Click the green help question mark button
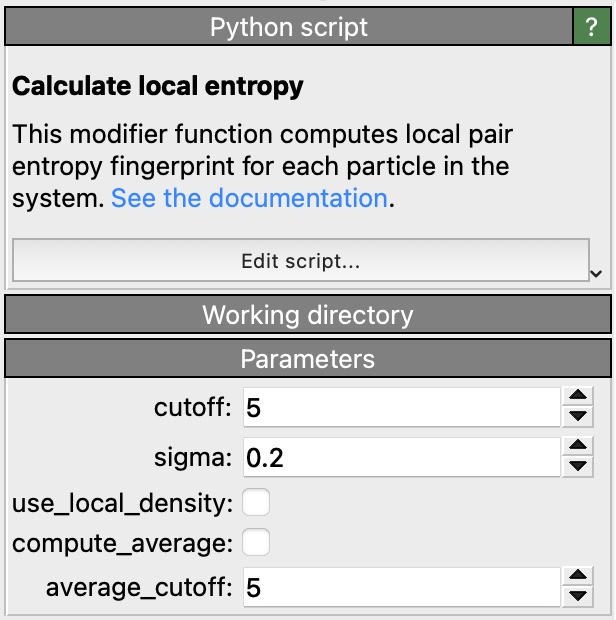Image resolution: width=616 pixels, height=620 pixels. pyautogui.click(x=591, y=27)
